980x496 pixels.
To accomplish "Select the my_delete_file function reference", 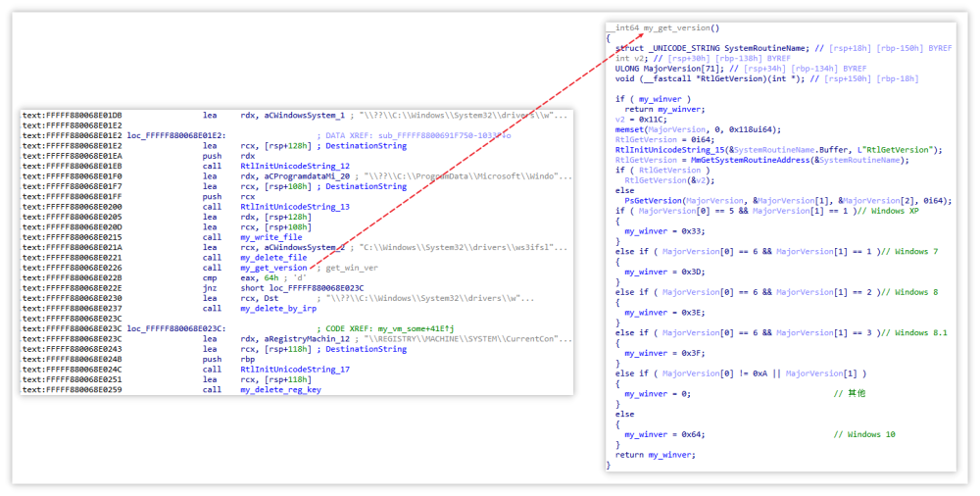I will coord(273,258).
